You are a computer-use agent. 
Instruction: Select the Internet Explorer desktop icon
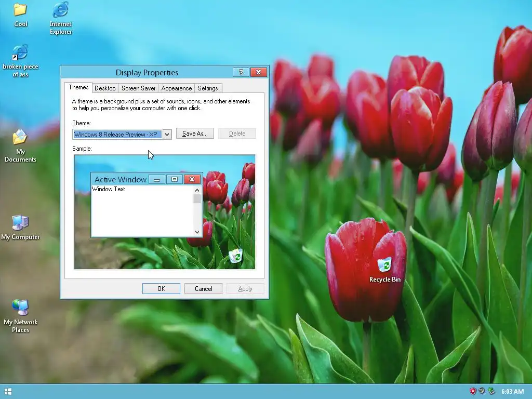60,9
